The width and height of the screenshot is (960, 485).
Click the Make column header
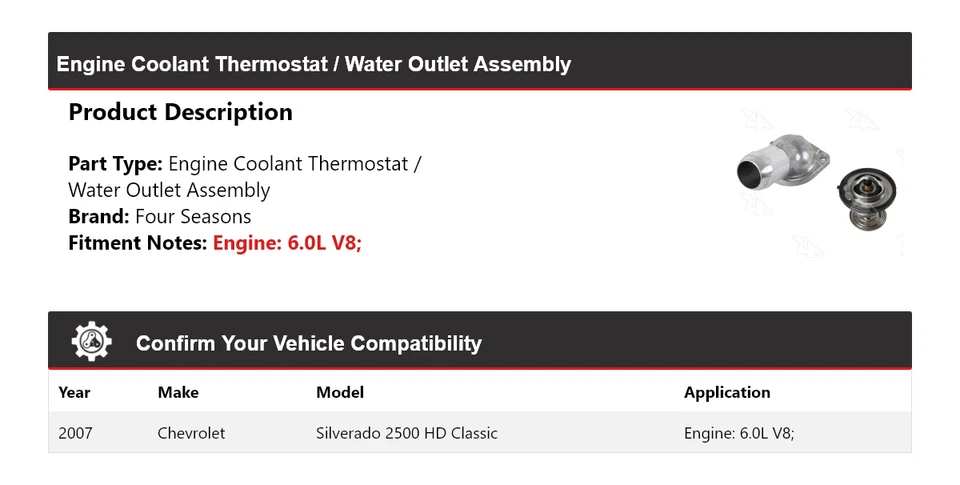[x=178, y=393]
